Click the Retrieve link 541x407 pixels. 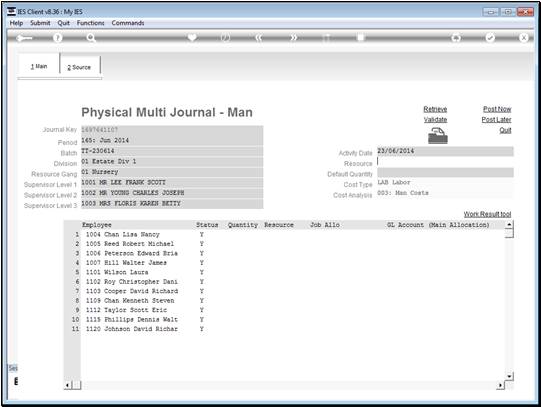tap(435, 109)
